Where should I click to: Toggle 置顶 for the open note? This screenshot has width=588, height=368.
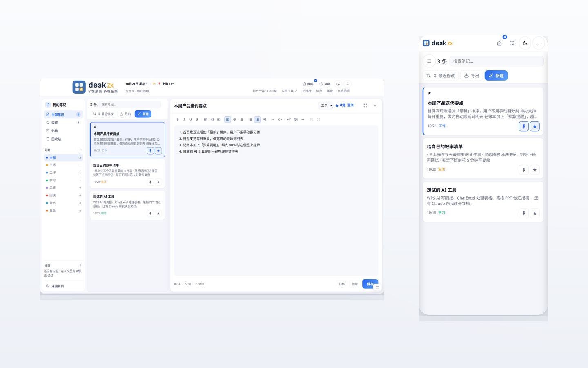click(350, 105)
